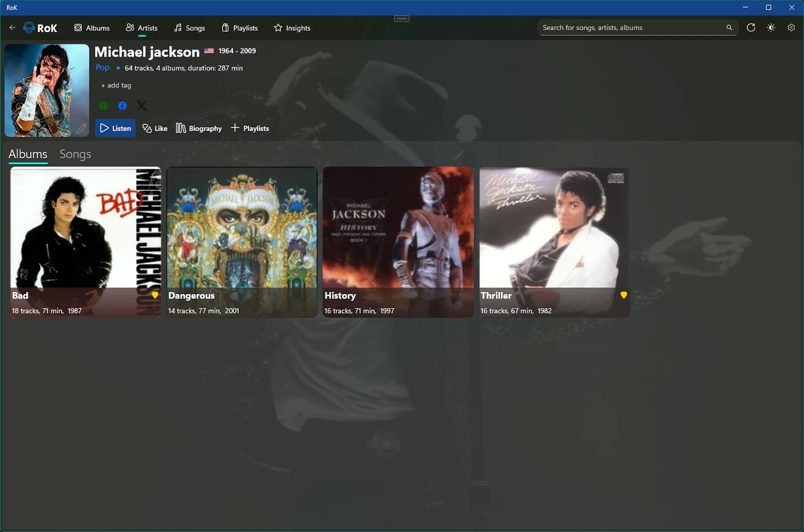Viewport: 804px width, 532px height.
Task: Switch to the Songs sub-tab
Action: pyautogui.click(x=75, y=154)
